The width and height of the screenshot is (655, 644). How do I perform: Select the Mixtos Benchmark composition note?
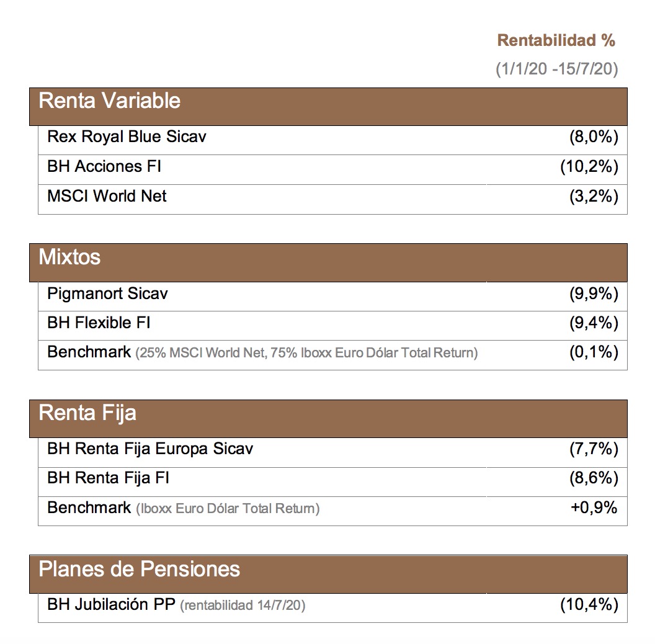point(306,354)
